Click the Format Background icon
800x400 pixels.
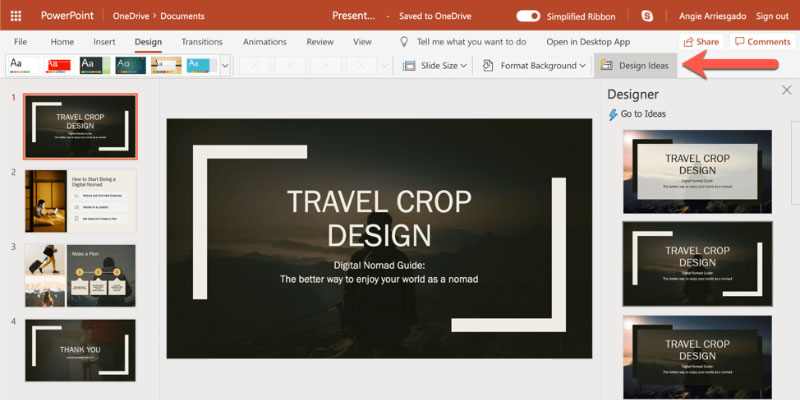point(488,65)
